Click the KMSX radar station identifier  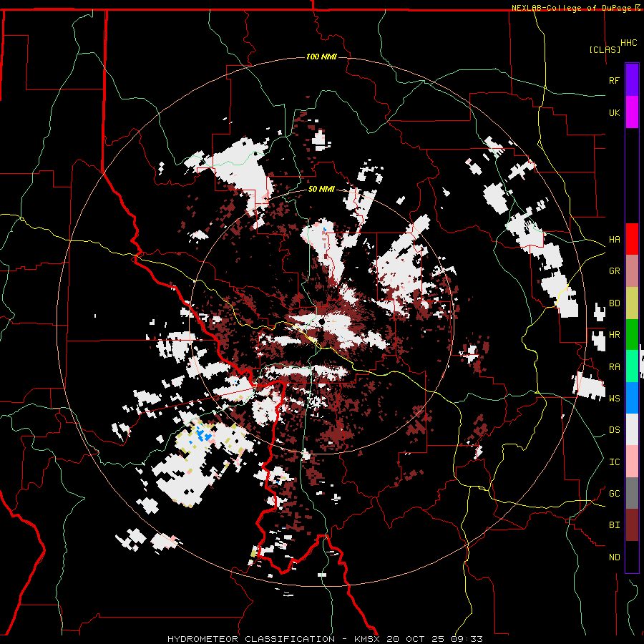[x=366, y=639]
